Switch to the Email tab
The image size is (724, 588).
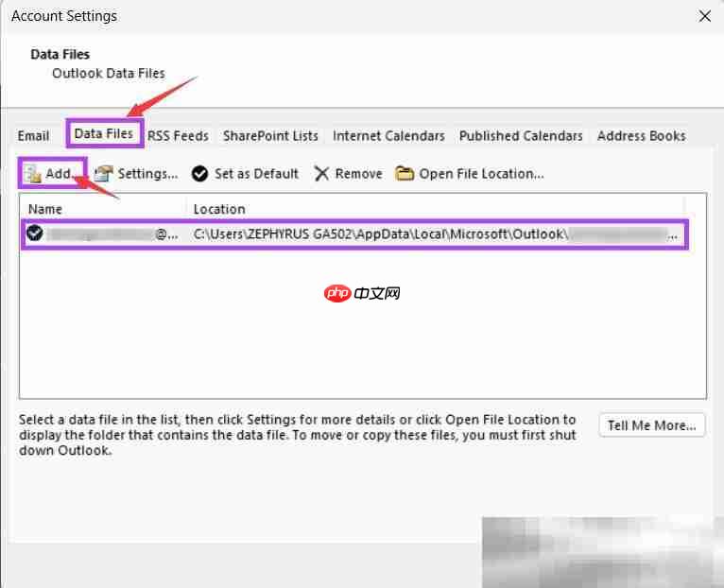(x=33, y=136)
